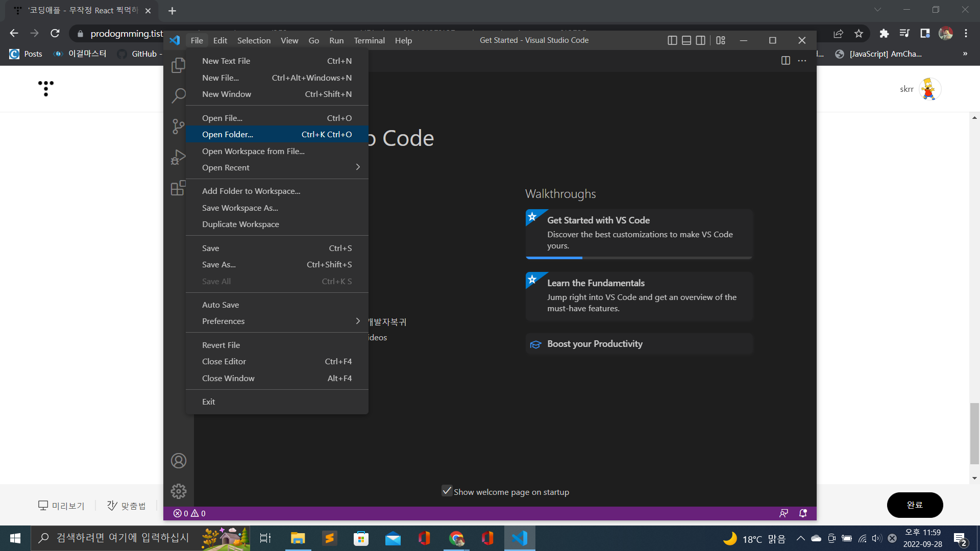Click the Split Editor Right icon
Image resolution: width=980 pixels, height=551 pixels.
(x=786, y=61)
